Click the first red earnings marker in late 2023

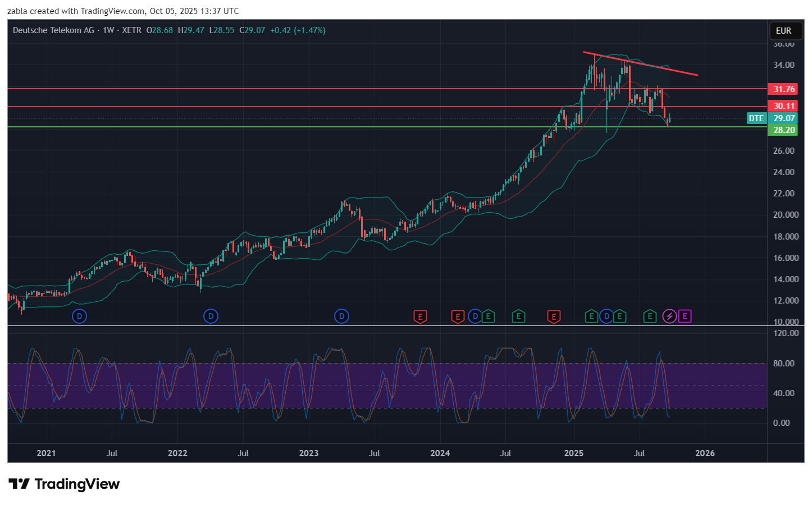[x=420, y=317]
